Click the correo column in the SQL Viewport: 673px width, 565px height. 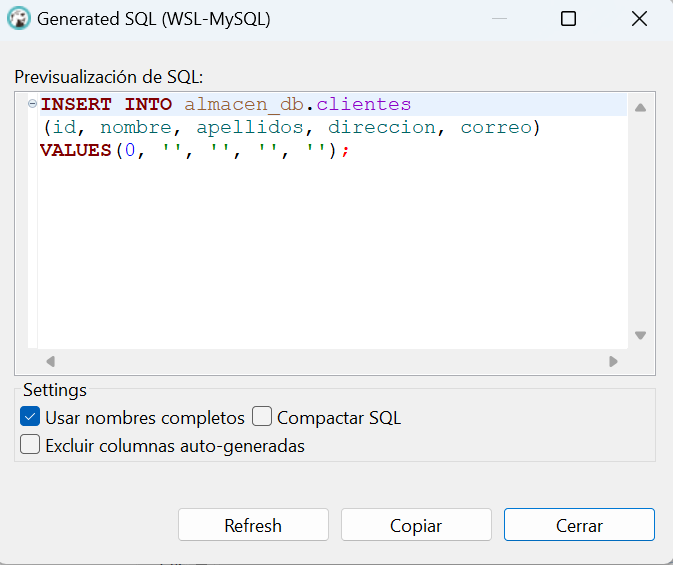(496, 128)
